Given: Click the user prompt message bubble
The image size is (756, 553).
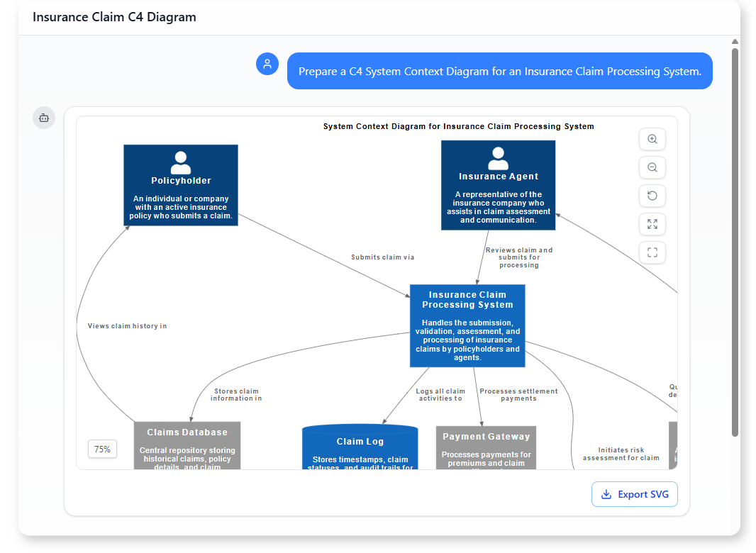Looking at the screenshot, I should tap(499, 71).
